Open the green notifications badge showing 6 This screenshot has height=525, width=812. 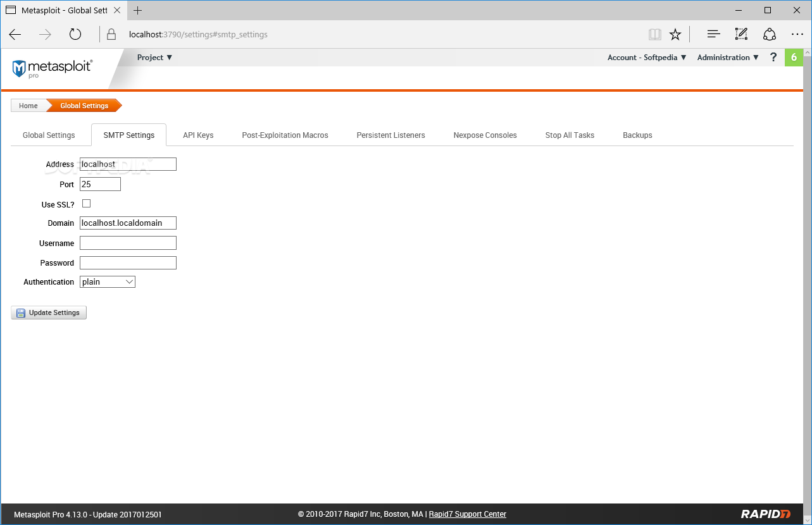[x=794, y=58]
